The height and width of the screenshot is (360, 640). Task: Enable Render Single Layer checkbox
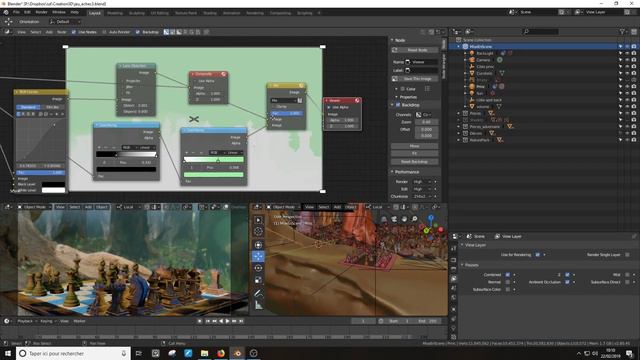click(x=627, y=255)
